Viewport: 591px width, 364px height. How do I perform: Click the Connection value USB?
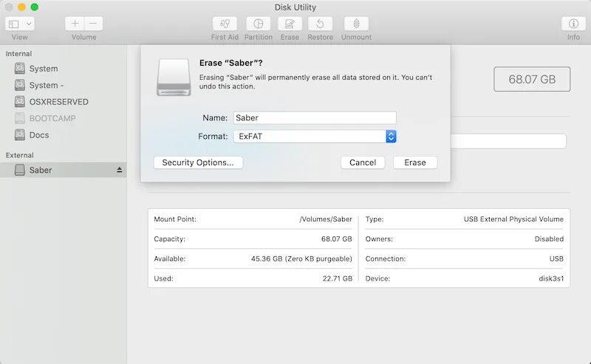[556, 259]
